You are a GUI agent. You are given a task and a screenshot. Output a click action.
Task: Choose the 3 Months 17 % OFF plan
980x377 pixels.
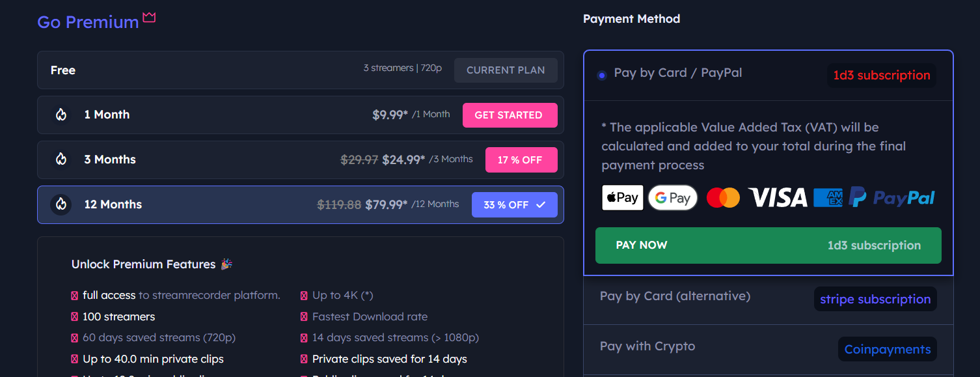coord(521,160)
